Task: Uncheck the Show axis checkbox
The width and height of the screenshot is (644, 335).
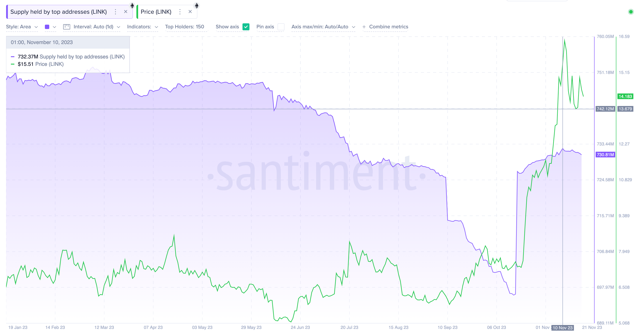Action: click(246, 27)
